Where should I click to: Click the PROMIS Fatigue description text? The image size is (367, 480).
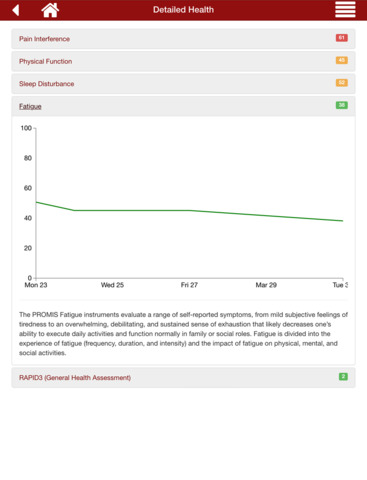[x=183, y=334]
